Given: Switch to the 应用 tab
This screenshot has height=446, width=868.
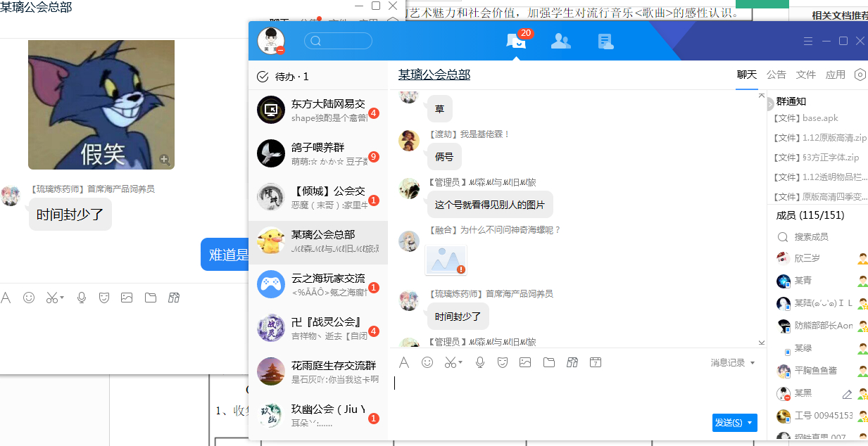Looking at the screenshot, I should point(836,75).
